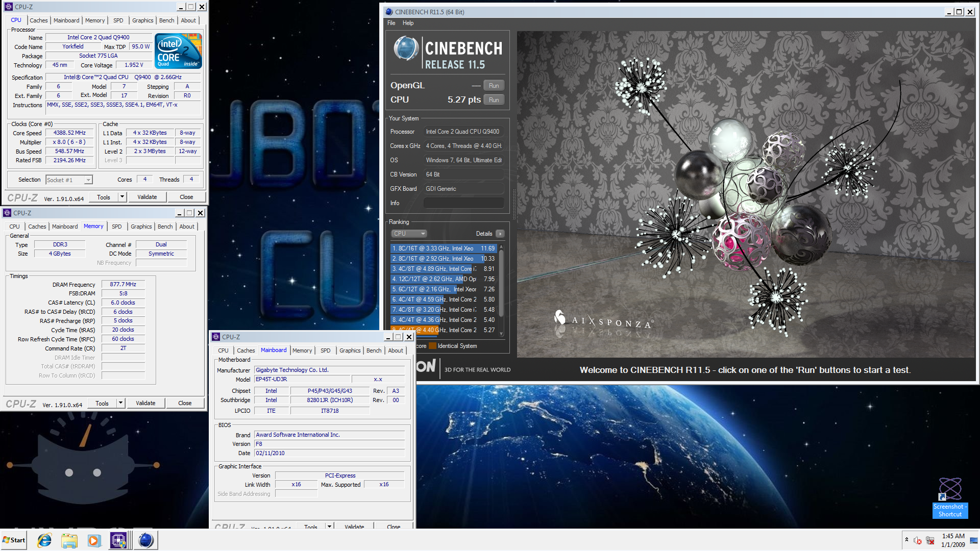Image resolution: width=980 pixels, height=551 pixels.
Task: Expand Tools dropdown arrow in Memory CPU-Z window
Action: tap(120, 403)
